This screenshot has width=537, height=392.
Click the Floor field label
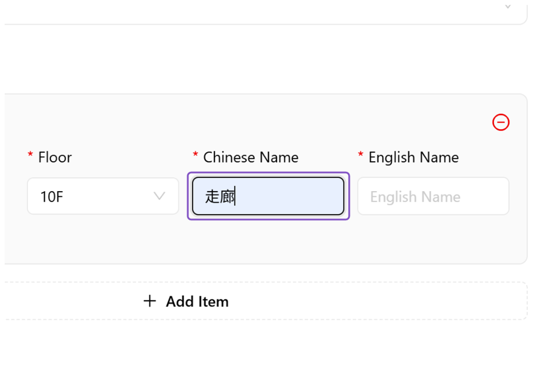click(x=55, y=158)
